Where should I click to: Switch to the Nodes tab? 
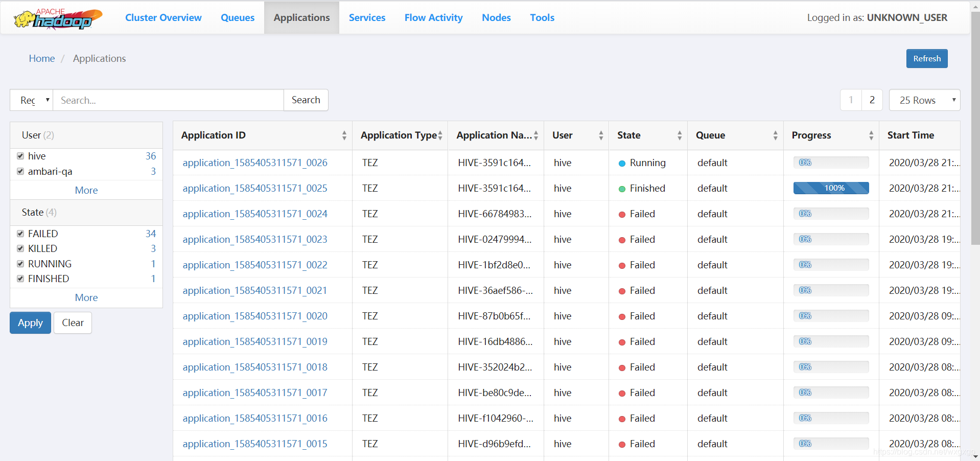497,18
